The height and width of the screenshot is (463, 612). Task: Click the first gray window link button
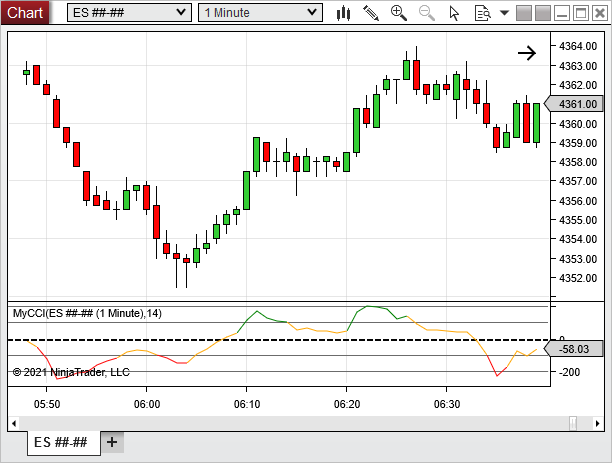coord(524,13)
